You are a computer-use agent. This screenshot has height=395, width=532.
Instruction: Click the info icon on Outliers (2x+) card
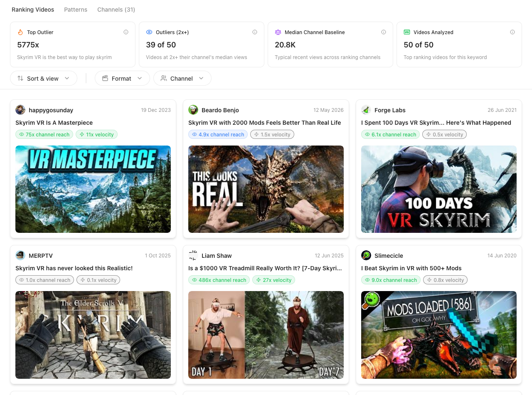click(255, 32)
